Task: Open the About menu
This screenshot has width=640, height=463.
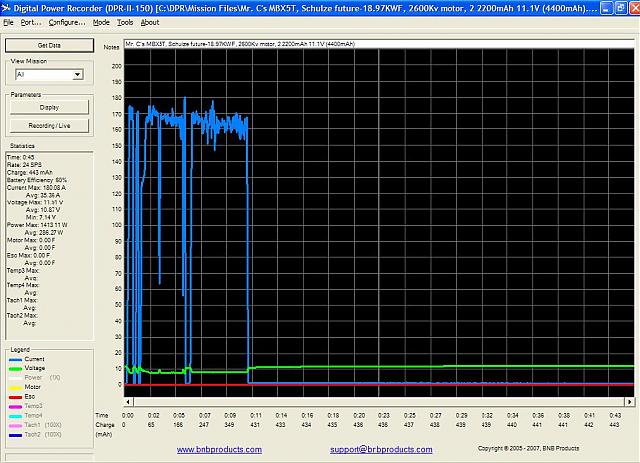Action: (150, 22)
